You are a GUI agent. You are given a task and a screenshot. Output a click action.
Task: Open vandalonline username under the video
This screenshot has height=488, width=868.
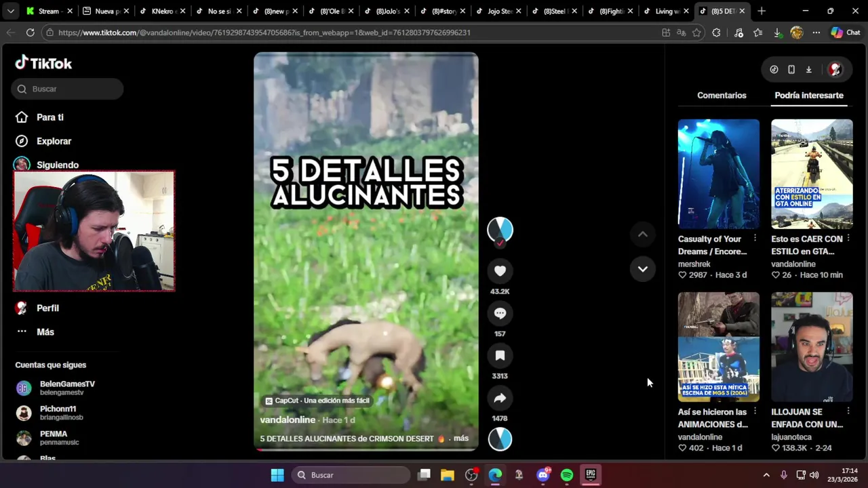288,420
